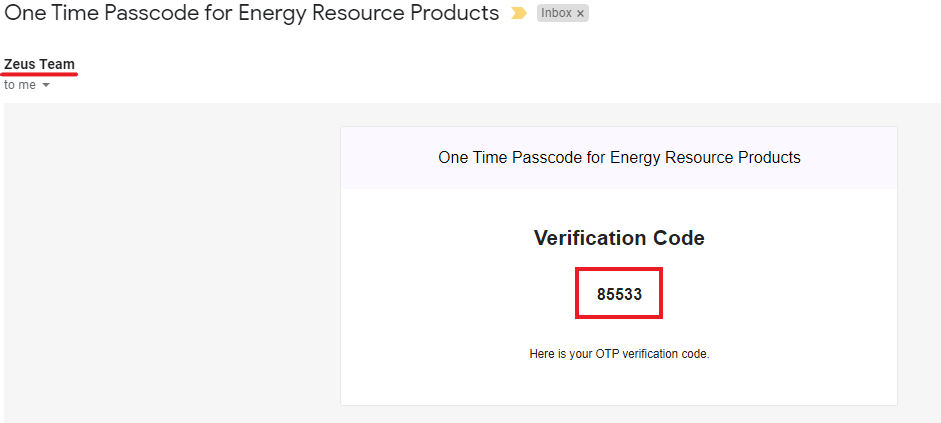Click the word "Team" in the sender name
Viewport: 941px width, 423px height.
[57, 64]
